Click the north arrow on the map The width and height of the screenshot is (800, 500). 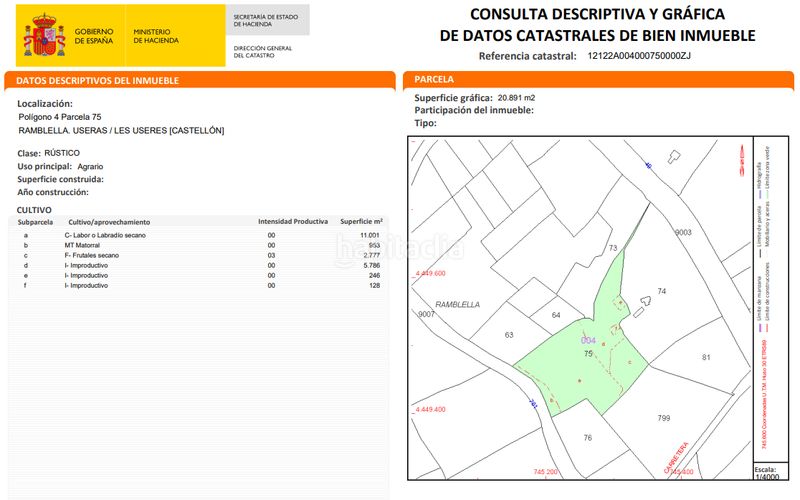[x=742, y=160]
